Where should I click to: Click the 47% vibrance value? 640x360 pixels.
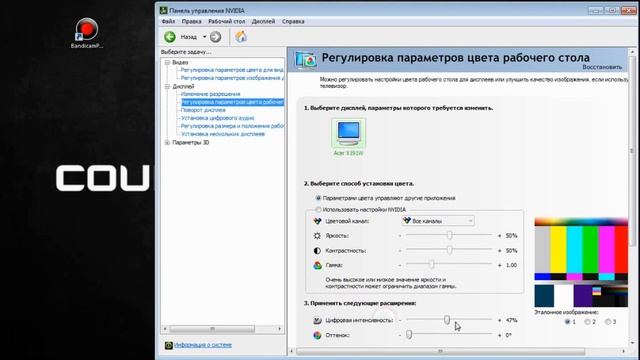click(511, 320)
